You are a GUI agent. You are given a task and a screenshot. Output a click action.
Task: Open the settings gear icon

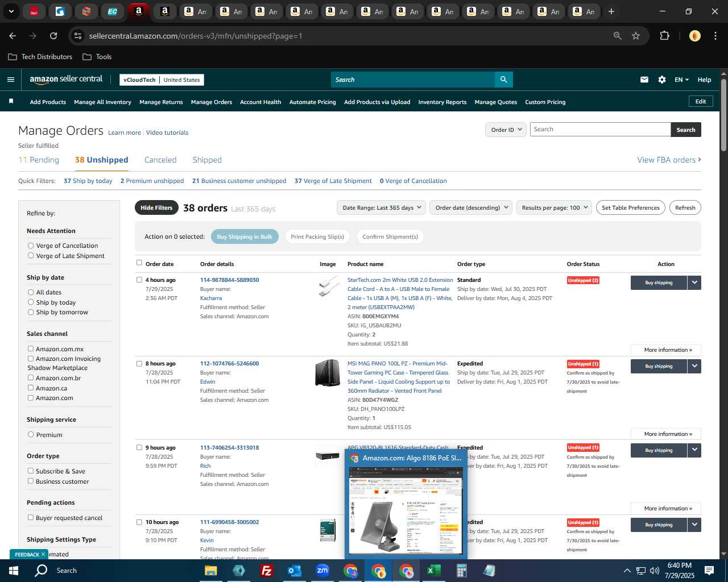coord(662,80)
